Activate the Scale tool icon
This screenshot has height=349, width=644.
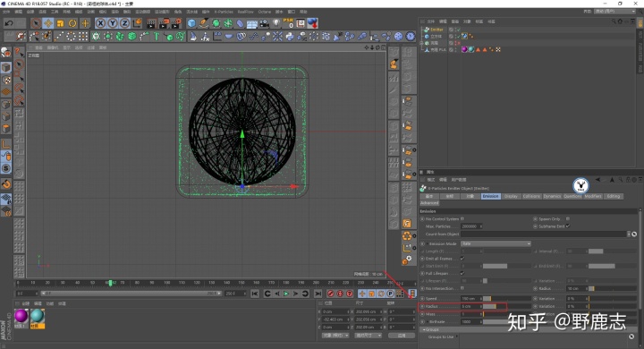61,23
